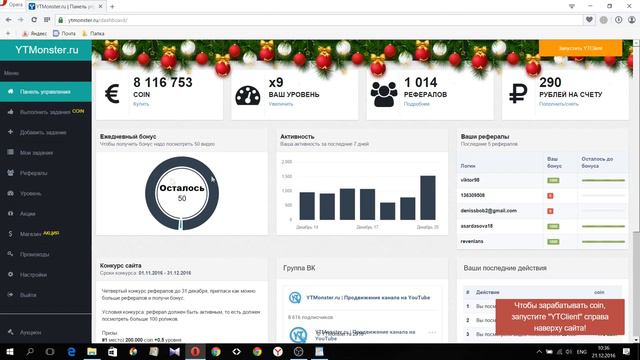Click referral asardasova18 in the list
Image resolution: width=640 pixels, height=360 pixels.
tap(476, 226)
